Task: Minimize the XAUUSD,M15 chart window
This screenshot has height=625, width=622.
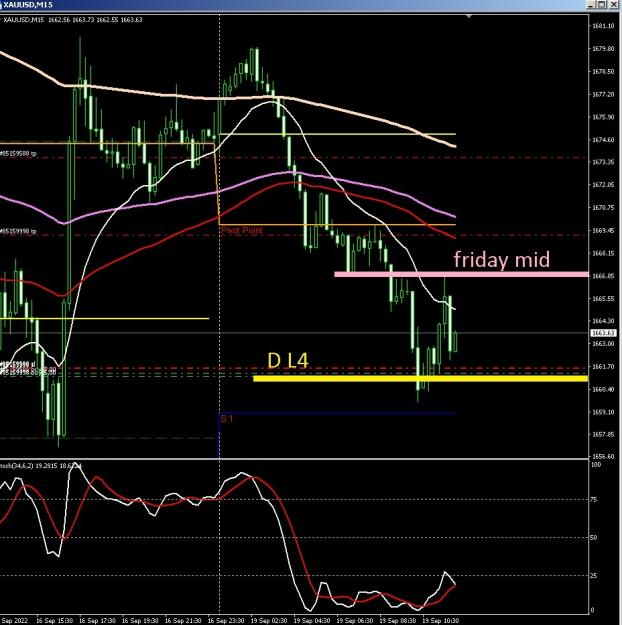Action: (x=592, y=4)
